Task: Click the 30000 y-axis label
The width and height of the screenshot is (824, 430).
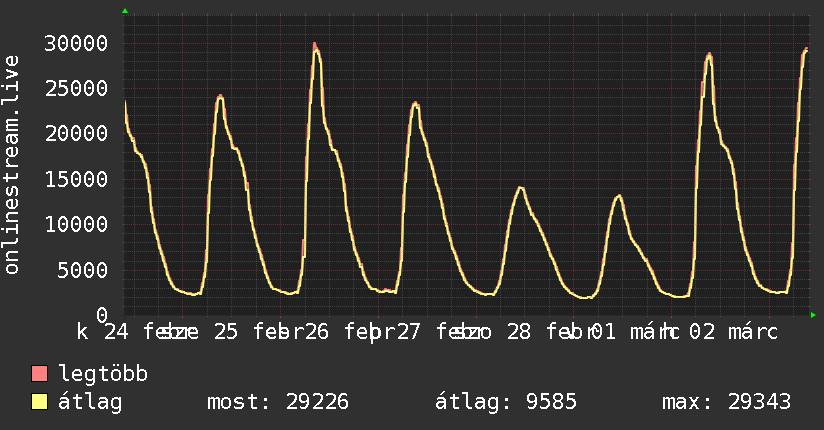Action: click(76, 44)
